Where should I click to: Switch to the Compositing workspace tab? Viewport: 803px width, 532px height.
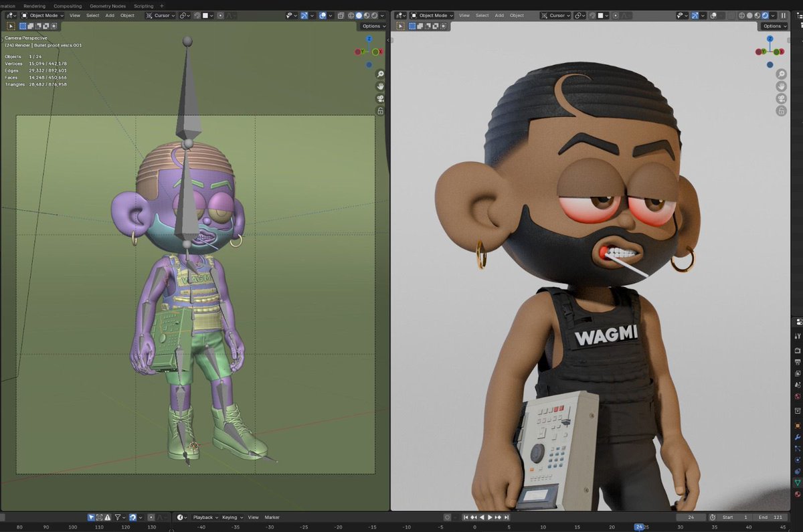click(68, 6)
